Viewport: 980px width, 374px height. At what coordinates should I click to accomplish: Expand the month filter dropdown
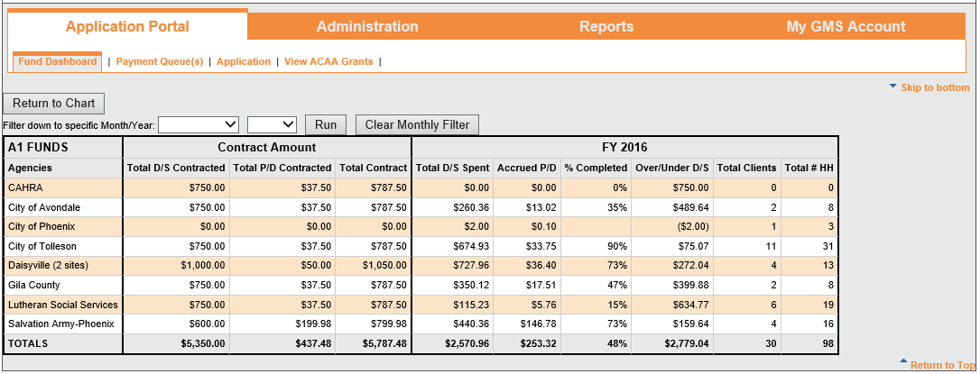coord(199,124)
